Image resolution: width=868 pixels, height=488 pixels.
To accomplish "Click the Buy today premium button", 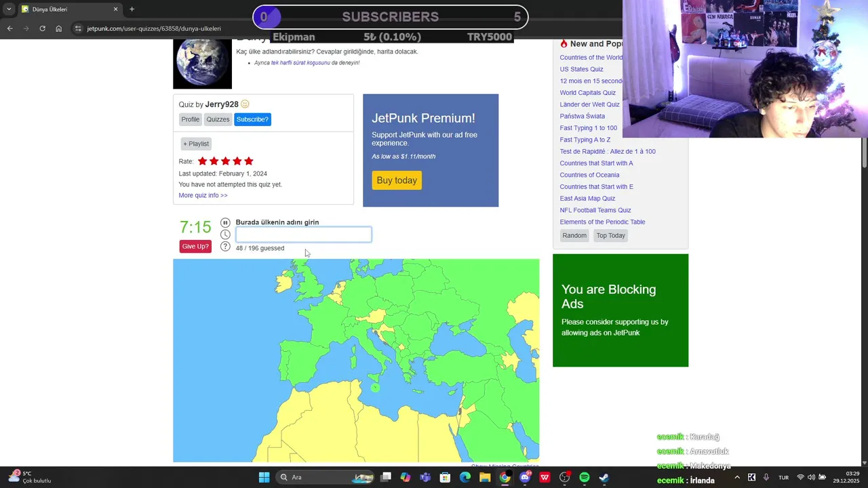I will click(397, 180).
